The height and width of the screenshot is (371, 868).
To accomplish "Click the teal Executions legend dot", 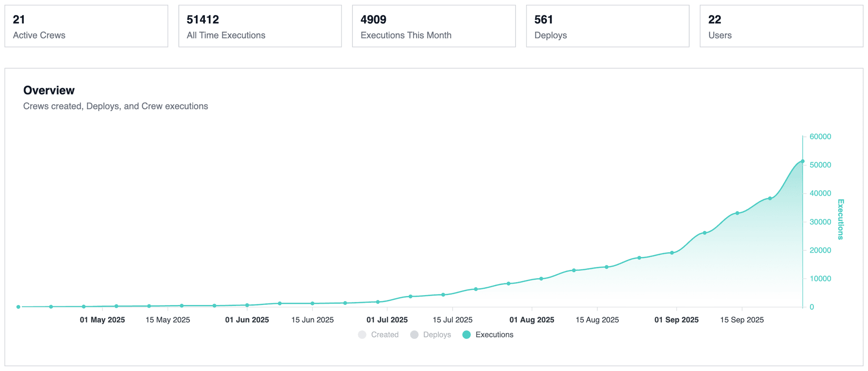I will (x=467, y=335).
